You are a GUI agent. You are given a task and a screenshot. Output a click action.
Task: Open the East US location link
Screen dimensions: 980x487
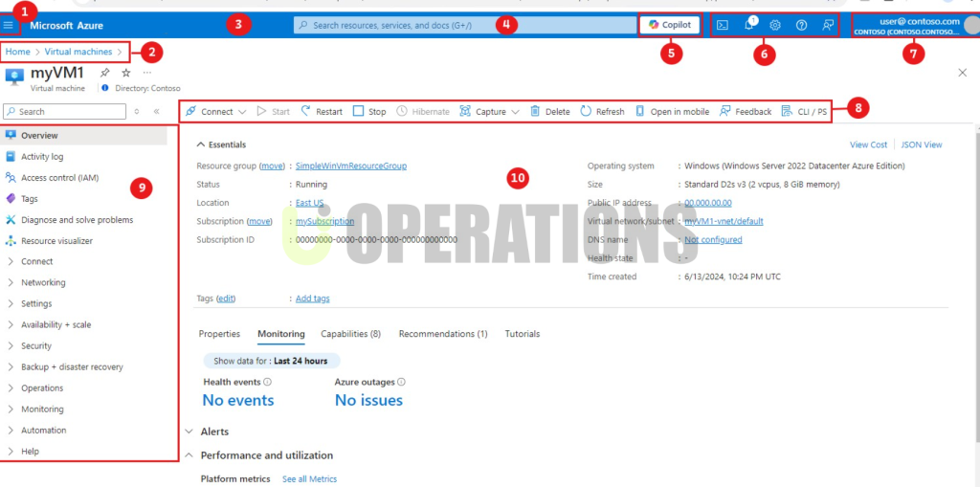click(x=309, y=203)
